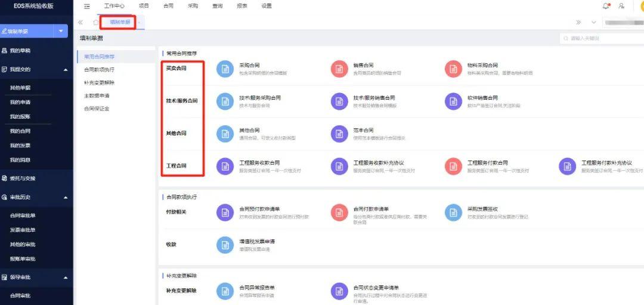The height and width of the screenshot is (305, 644).
Task: Open the 工作中心 menu
Action: coord(114,6)
